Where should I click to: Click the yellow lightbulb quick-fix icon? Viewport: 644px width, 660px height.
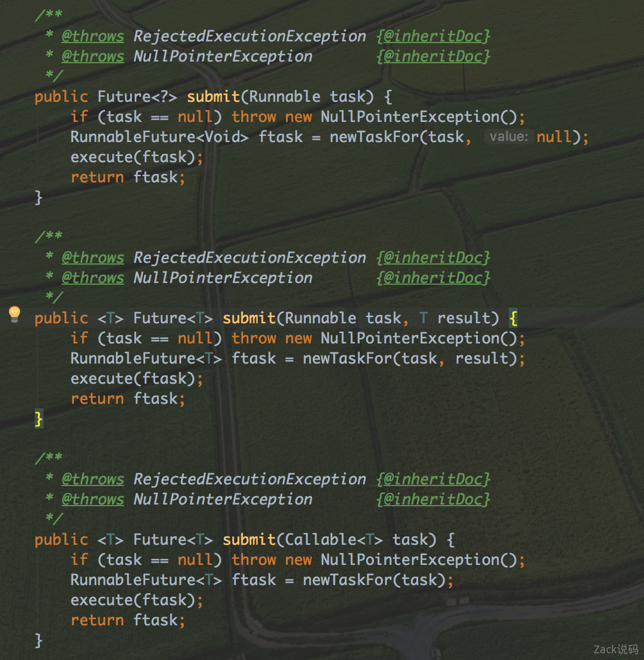click(x=15, y=314)
